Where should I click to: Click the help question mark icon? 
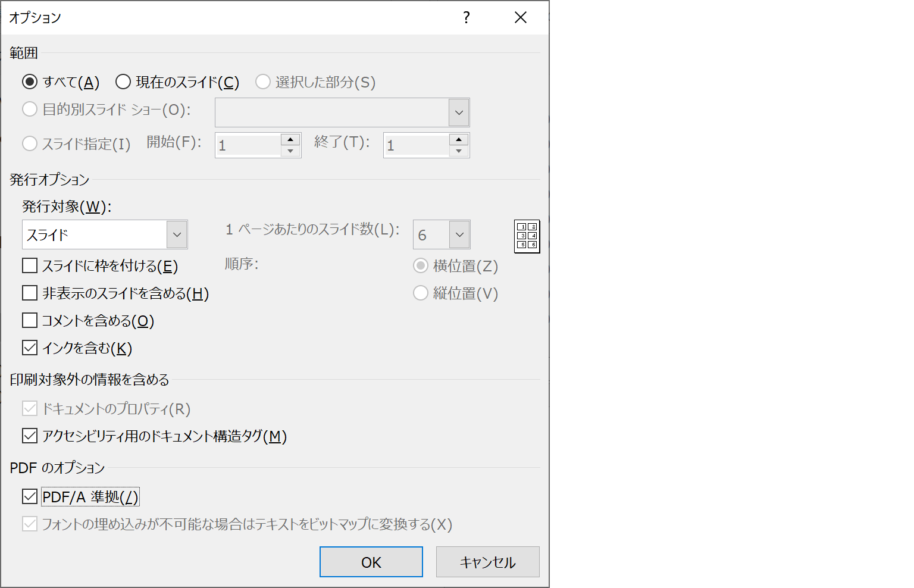pos(467,18)
